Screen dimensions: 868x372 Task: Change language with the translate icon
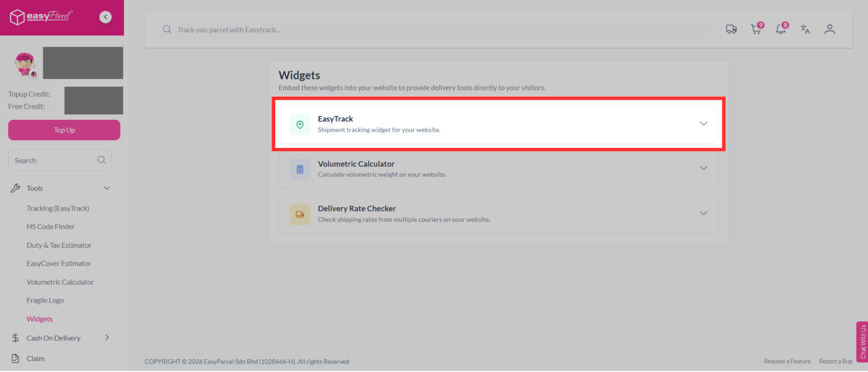(805, 29)
